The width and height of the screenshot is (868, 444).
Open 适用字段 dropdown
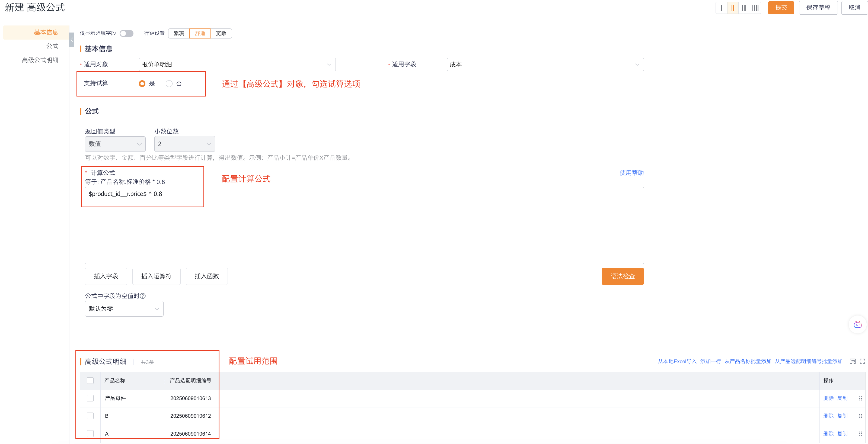coord(545,64)
